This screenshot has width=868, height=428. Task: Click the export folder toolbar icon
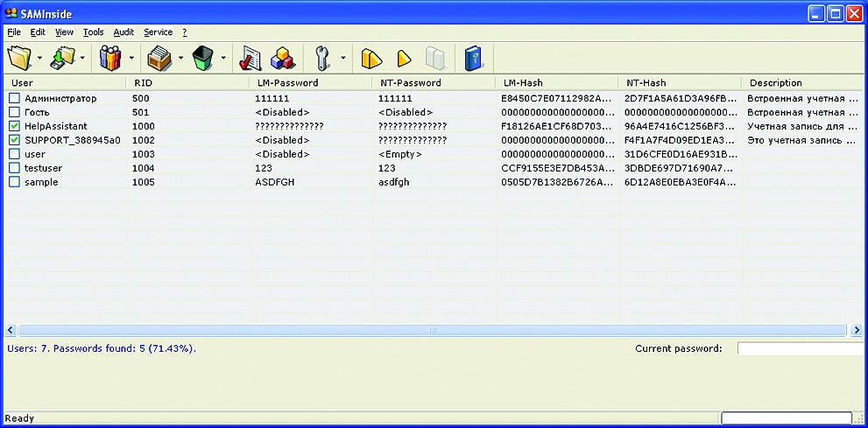click(64, 59)
